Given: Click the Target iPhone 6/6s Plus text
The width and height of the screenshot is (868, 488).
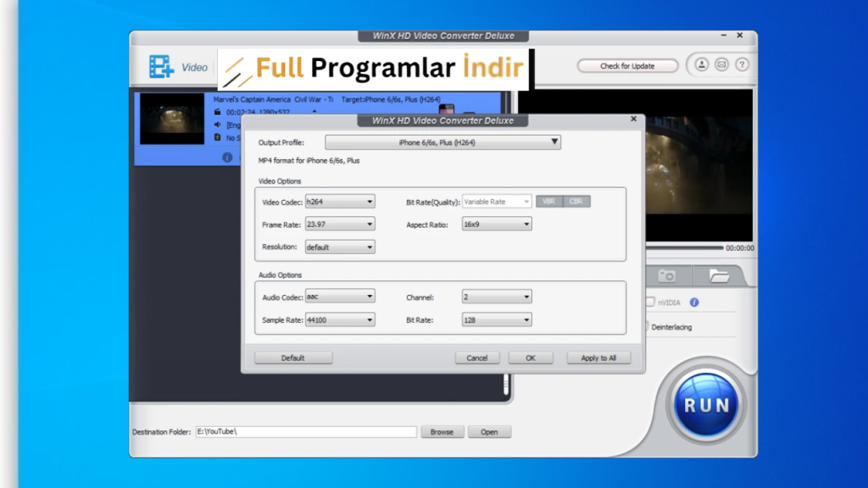Looking at the screenshot, I should point(391,100).
